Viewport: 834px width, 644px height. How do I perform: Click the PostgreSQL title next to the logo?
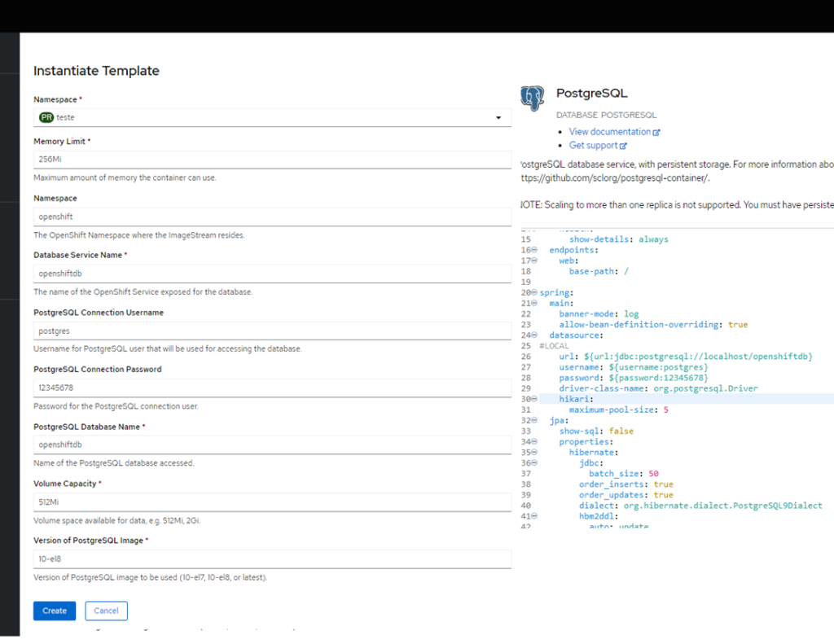tap(592, 93)
